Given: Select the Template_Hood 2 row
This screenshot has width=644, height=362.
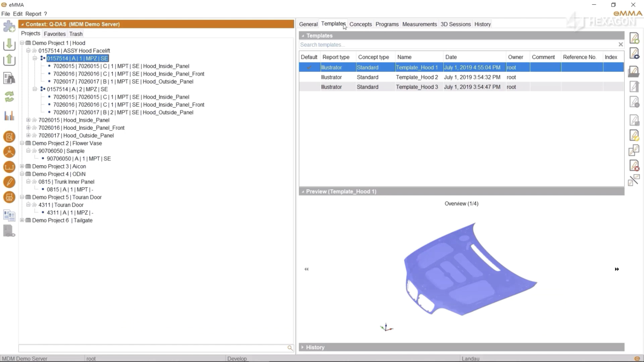Looking at the screenshot, I should click(x=462, y=77).
